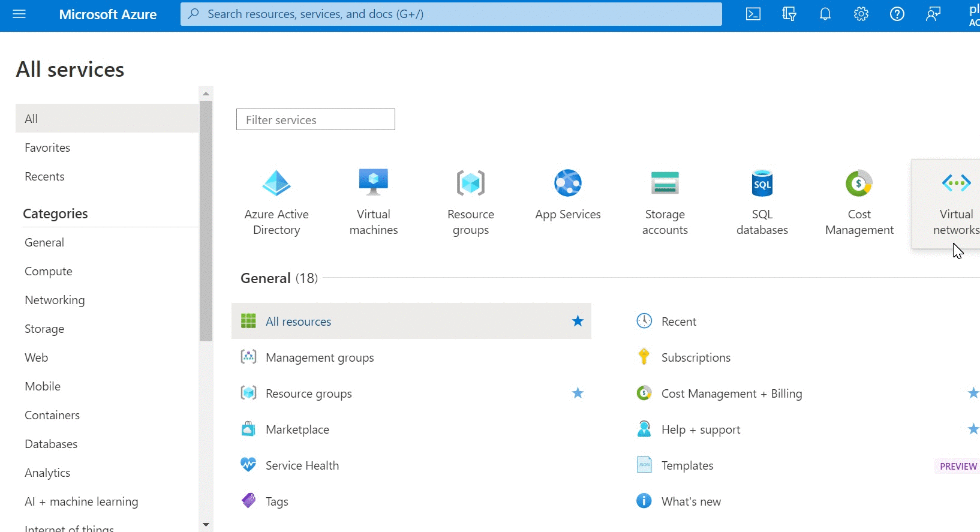Click Microsoft Azure home title

pyautogui.click(x=108, y=14)
